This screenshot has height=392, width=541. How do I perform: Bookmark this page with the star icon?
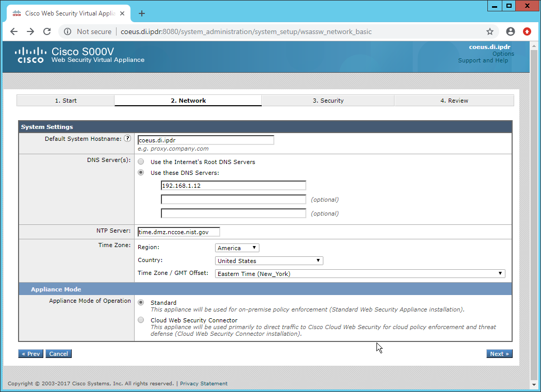(x=490, y=32)
